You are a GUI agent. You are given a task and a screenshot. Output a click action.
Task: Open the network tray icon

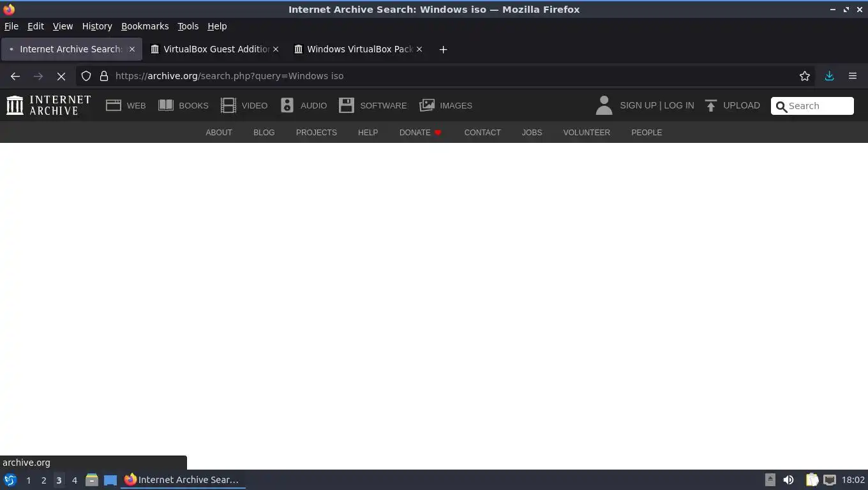point(830,480)
